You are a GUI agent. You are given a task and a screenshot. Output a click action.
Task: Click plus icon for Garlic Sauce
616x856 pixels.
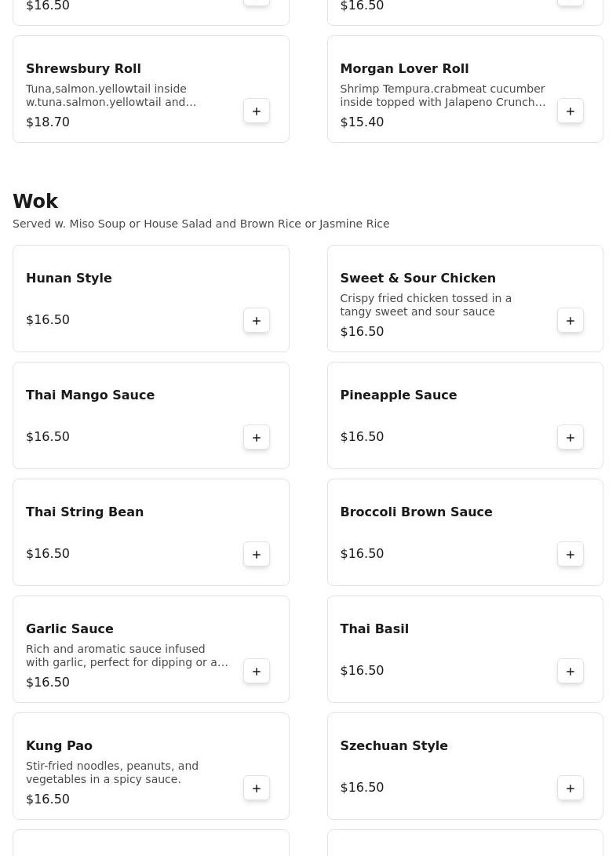pos(257,672)
